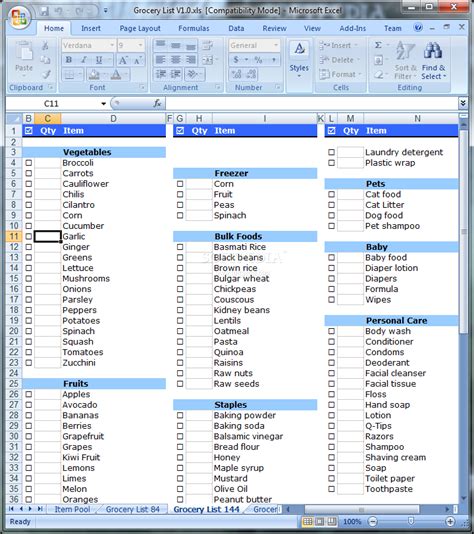Apply Percent Style format
The width and height of the screenshot is (474, 534).
pos(258,60)
